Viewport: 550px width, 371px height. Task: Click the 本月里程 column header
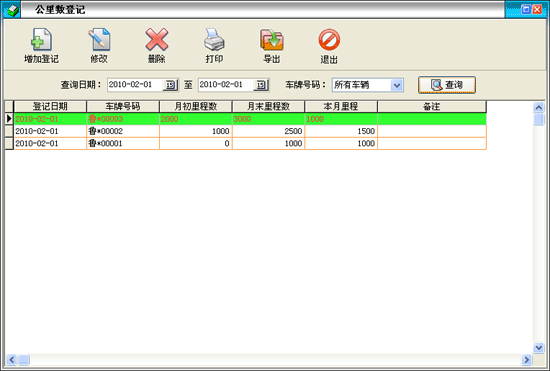341,106
